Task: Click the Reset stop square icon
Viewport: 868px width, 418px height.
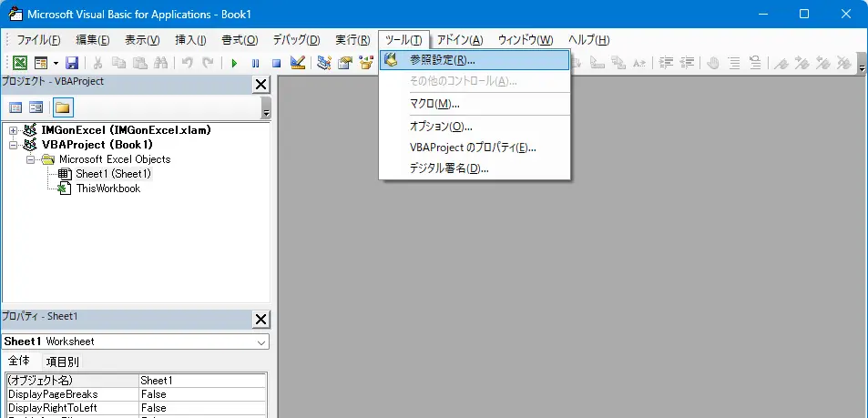Action: pos(276,63)
